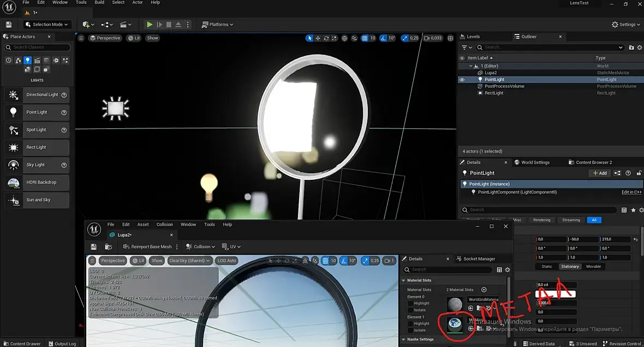Set light mobility to Movable

[x=593, y=267]
